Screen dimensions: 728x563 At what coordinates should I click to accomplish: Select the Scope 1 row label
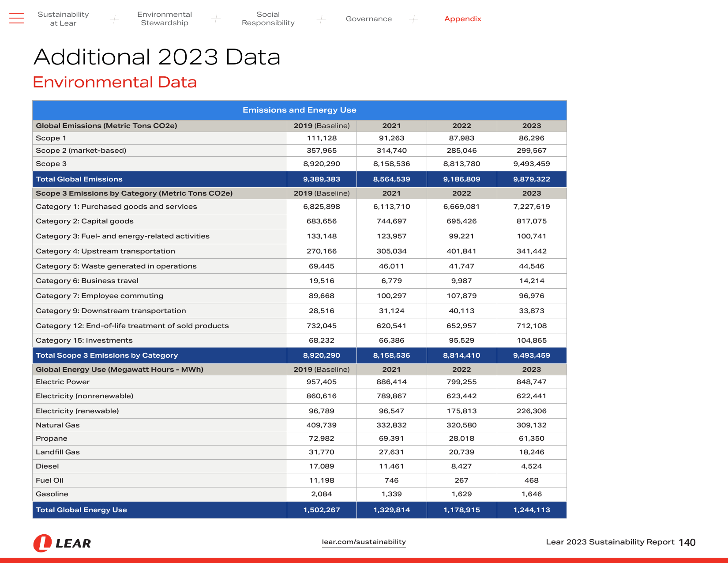click(51, 138)
